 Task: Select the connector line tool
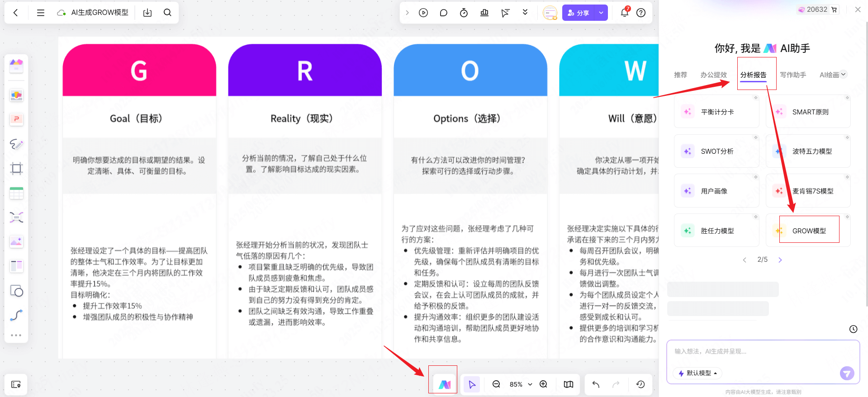(x=16, y=315)
